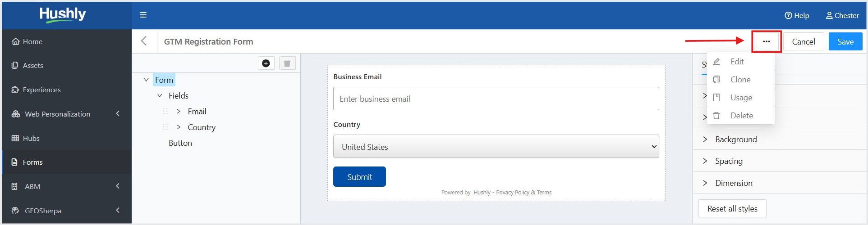This screenshot has width=868, height=225.
Task: Open the Chester user profile
Action: pyautogui.click(x=842, y=15)
